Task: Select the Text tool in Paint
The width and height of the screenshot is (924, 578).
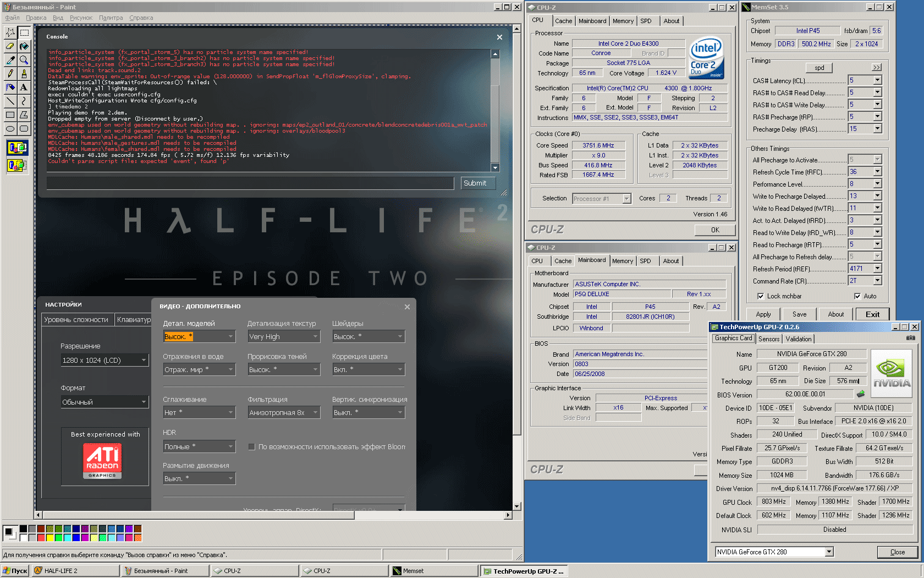Action: click(24, 87)
